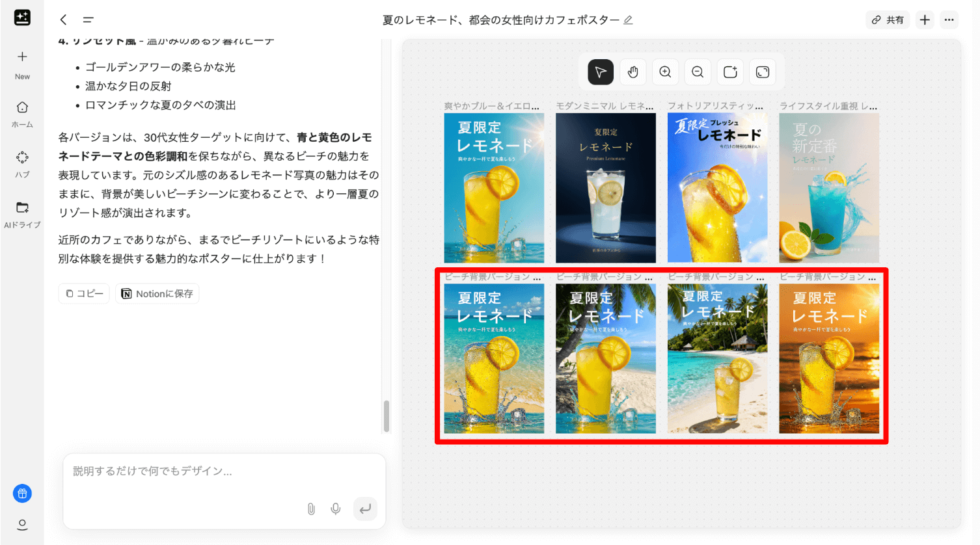Activate the hand pan tool
This screenshot has height=545, width=980.
coord(633,72)
